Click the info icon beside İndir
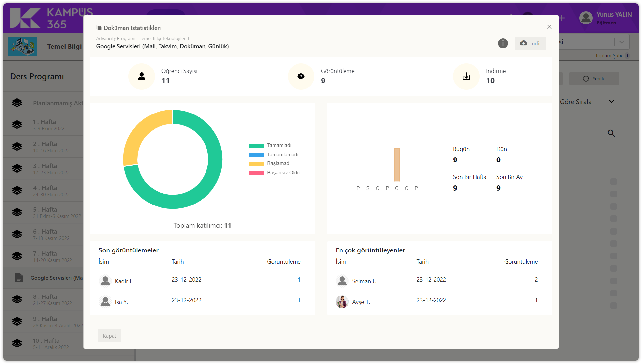This screenshot has width=642, height=364. point(503,43)
